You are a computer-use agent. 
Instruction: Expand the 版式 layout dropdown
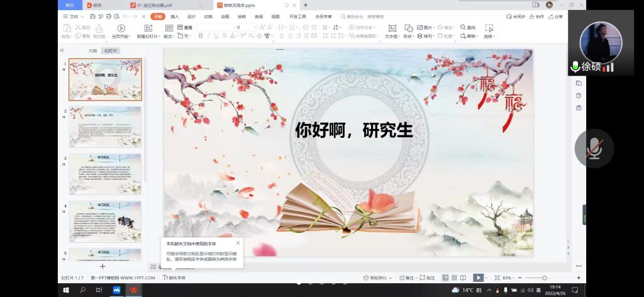(169, 36)
